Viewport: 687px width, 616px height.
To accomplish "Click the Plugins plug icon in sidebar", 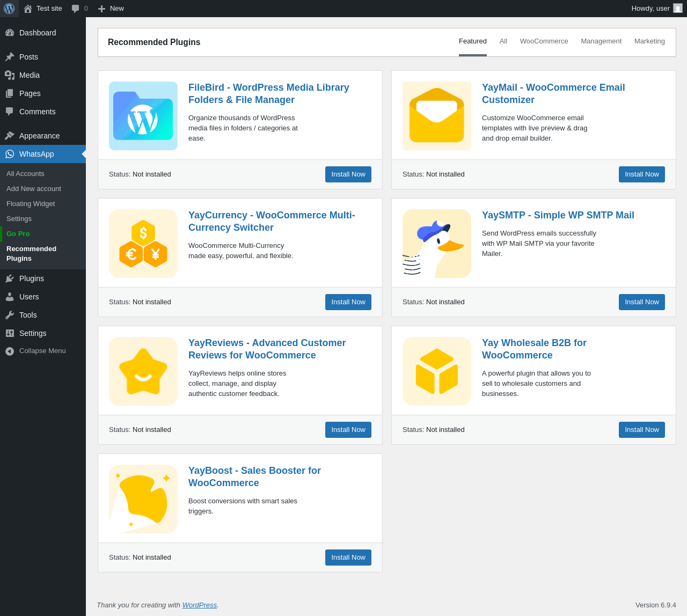I will point(10,278).
